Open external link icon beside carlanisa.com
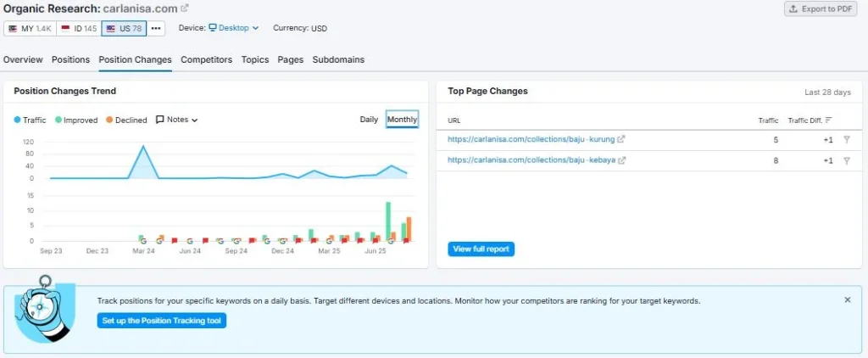The height and width of the screenshot is (358, 868). coord(185,8)
